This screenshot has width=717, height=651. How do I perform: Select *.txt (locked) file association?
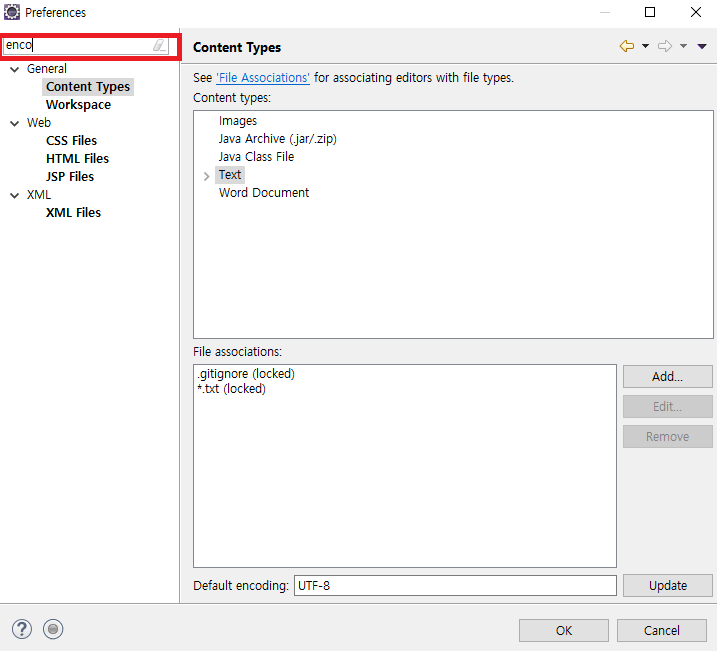coord(231,389)
